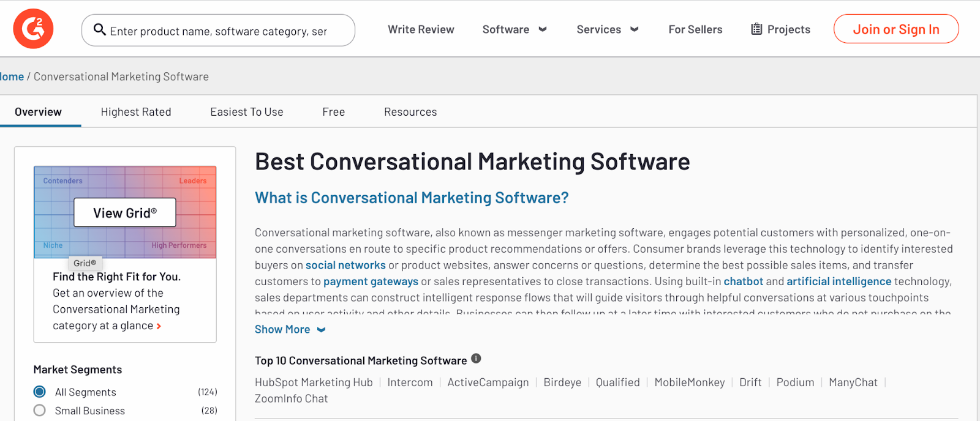The width and height of the screenshot is (980, 421).
Task: Select the All Segments radio button
Action: pyautogui.click(x=40, y=392)
